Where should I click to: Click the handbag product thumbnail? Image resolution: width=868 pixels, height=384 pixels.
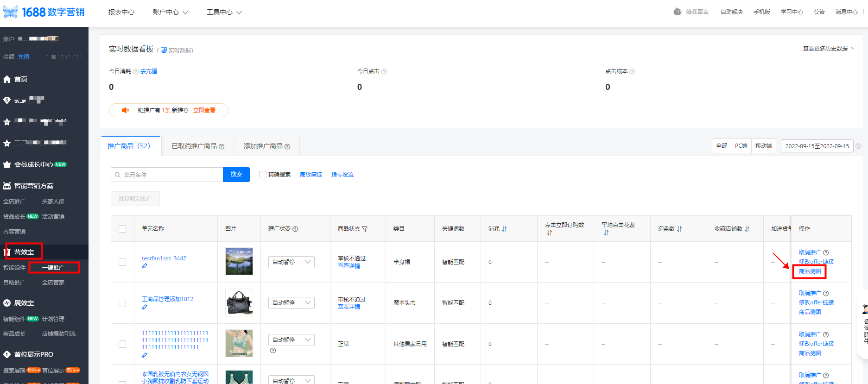239,302
